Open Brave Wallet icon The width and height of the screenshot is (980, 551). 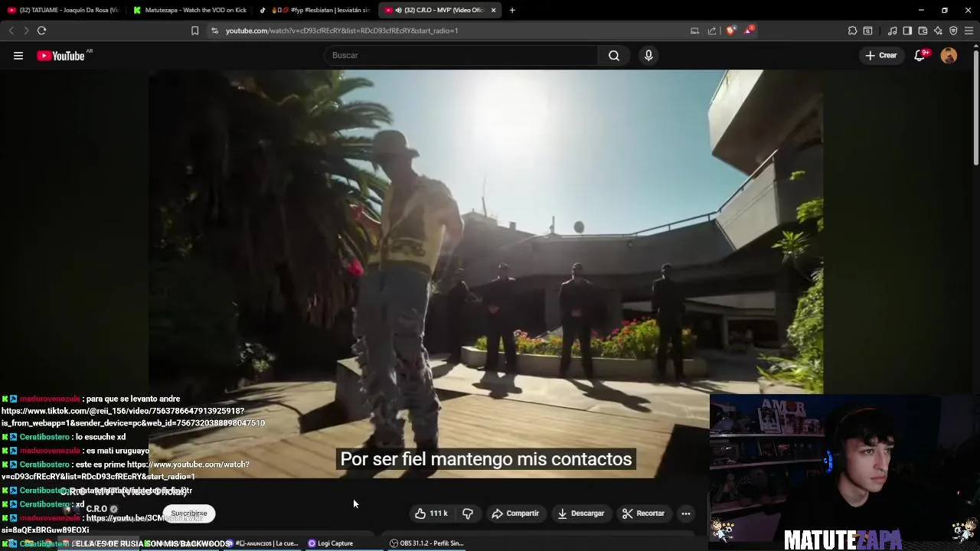click(923, 31)
